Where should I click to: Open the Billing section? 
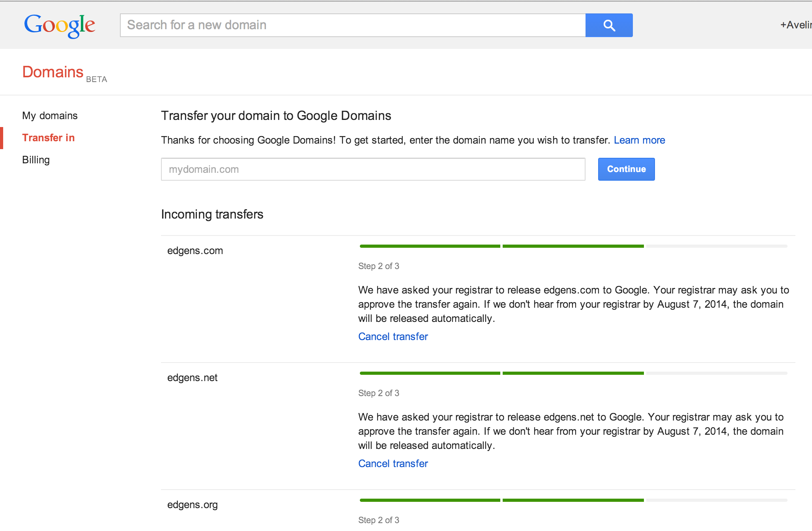click(36, 160)
